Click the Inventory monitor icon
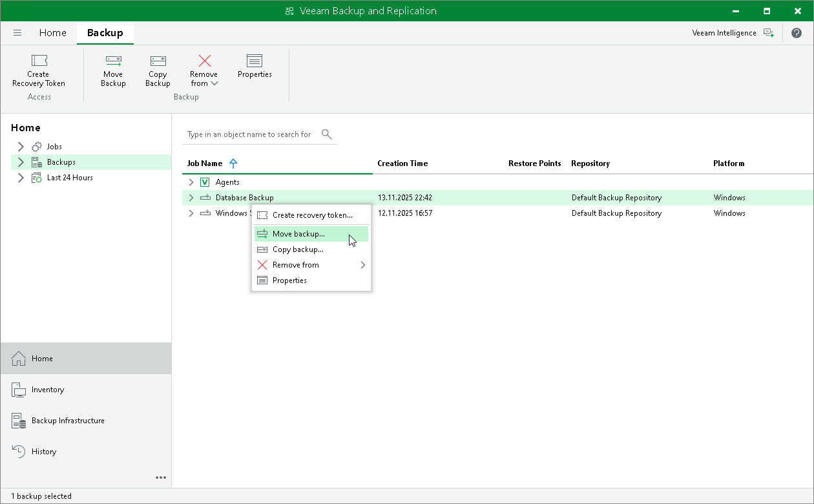 point(19,390)
